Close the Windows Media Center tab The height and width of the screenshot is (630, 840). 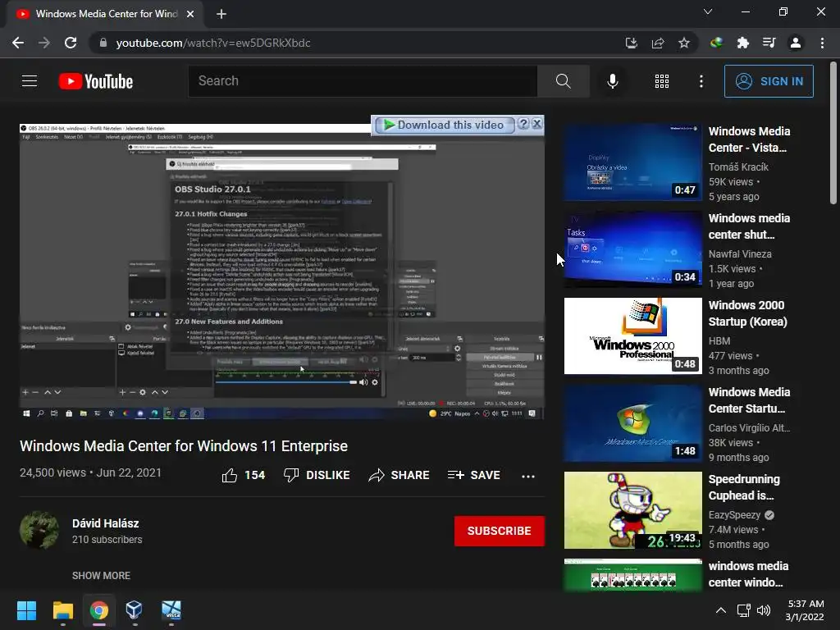(x=190, y=14)
